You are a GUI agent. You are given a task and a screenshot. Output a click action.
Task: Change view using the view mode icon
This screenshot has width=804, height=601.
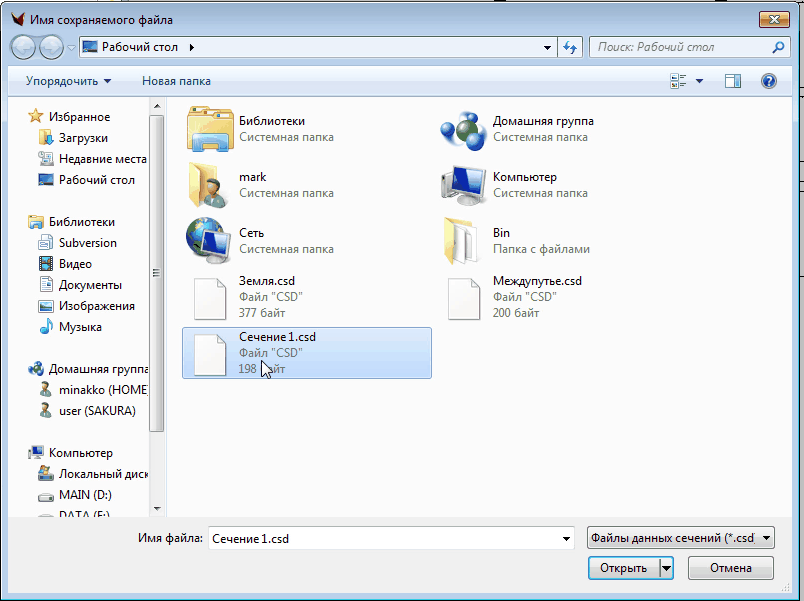[x=680, y=81]
